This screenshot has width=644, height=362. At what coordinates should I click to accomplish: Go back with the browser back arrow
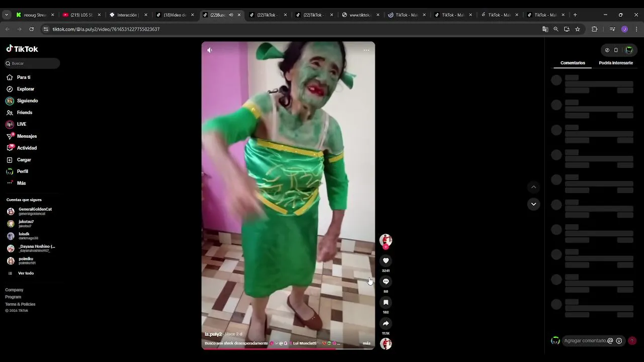coord(8,29)
